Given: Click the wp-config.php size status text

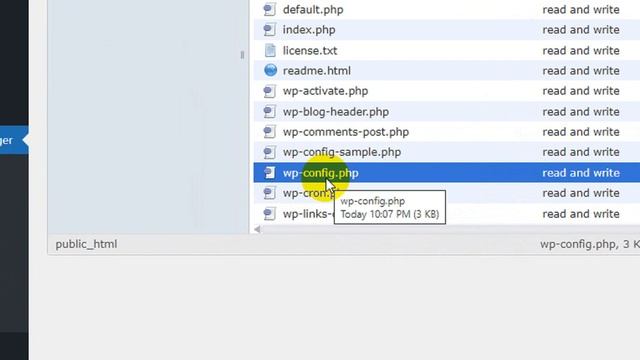Looking at the screenshot, I should click(590, 244).
